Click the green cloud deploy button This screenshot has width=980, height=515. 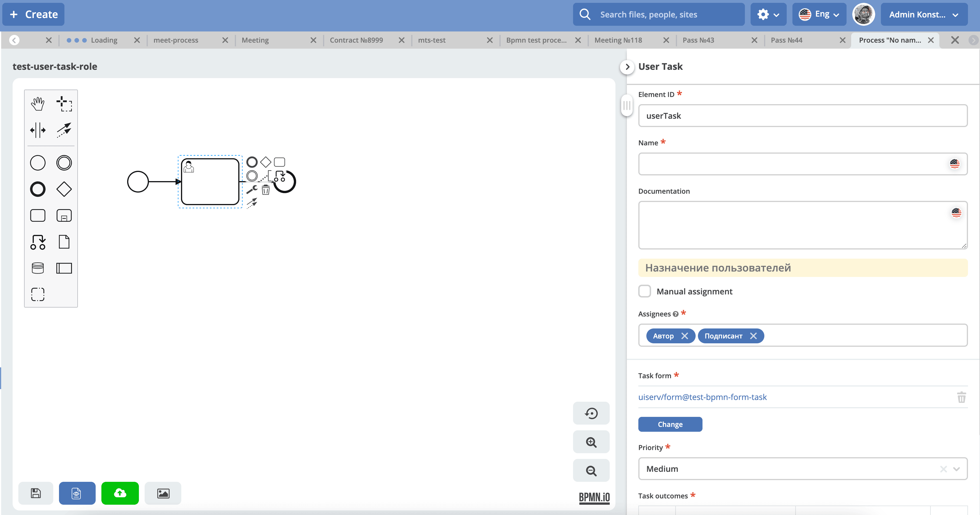click(x=120, y=493)
